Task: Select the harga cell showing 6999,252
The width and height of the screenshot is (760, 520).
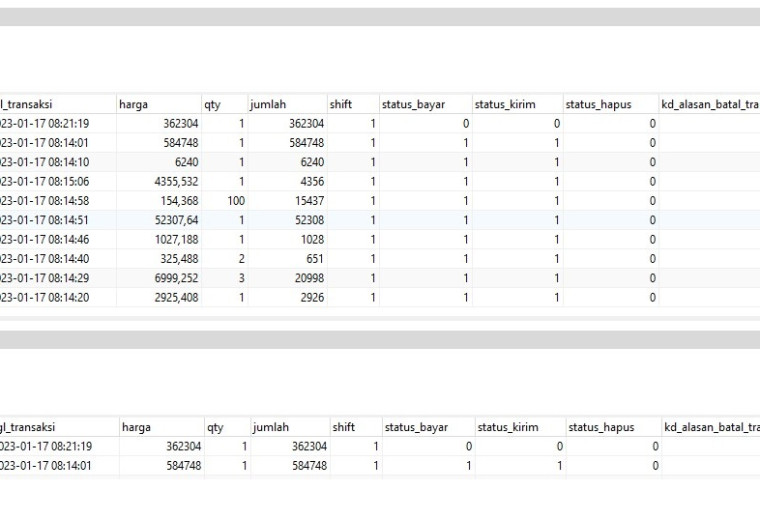Action: pyautogui.click(x=158, y=278)
